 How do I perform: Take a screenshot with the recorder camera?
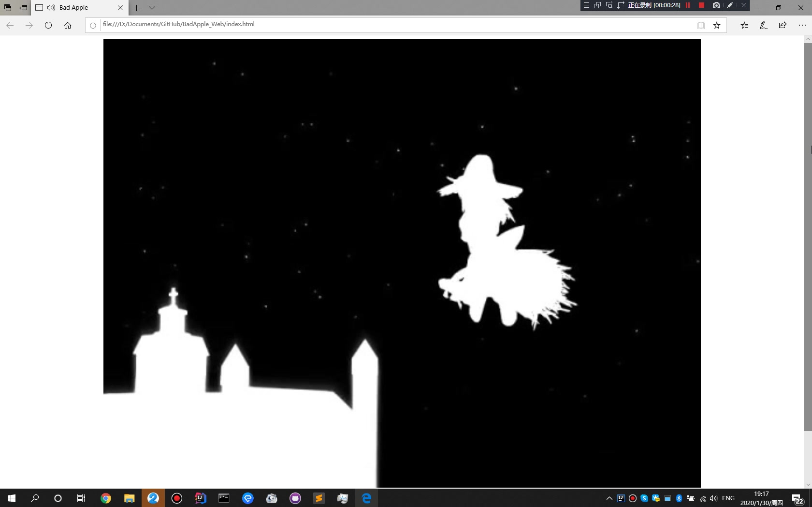[x=716, y=5]
